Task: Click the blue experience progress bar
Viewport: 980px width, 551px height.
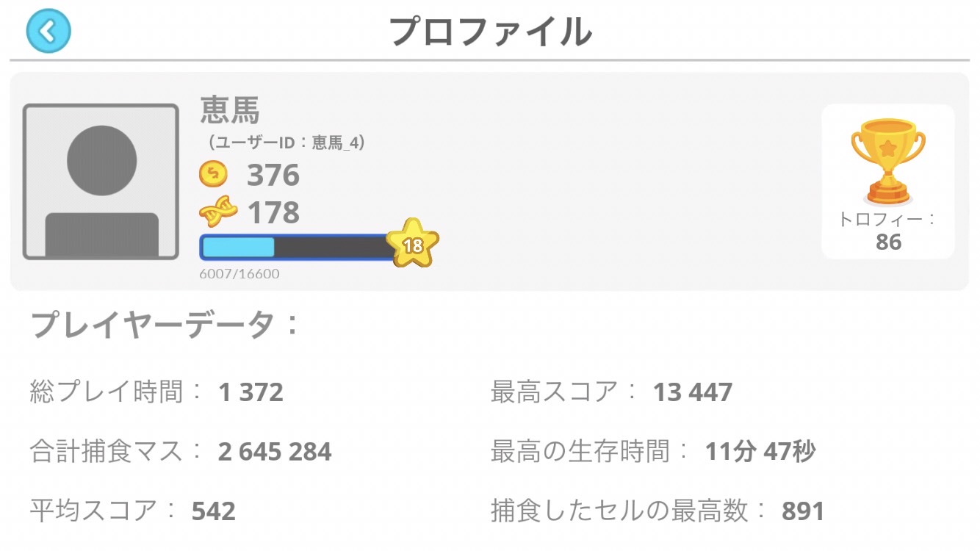Action: coord(296,248)
